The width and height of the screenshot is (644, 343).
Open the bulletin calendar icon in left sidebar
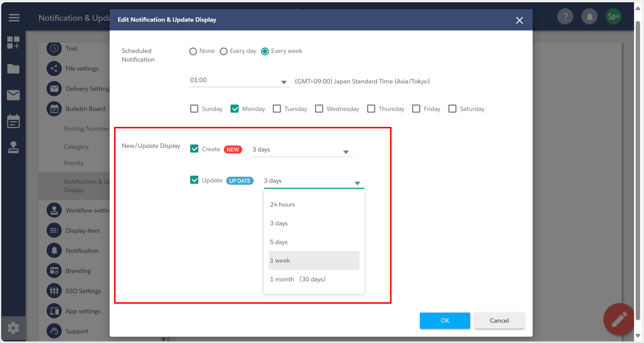pyautogui.click(x=13, y=121)
